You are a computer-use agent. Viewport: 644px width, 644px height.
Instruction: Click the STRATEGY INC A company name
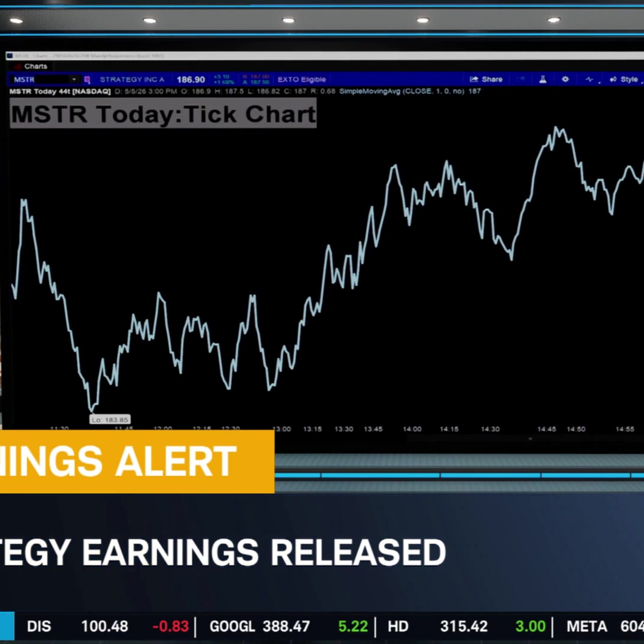pyautogui.click(x=132, y=79)
